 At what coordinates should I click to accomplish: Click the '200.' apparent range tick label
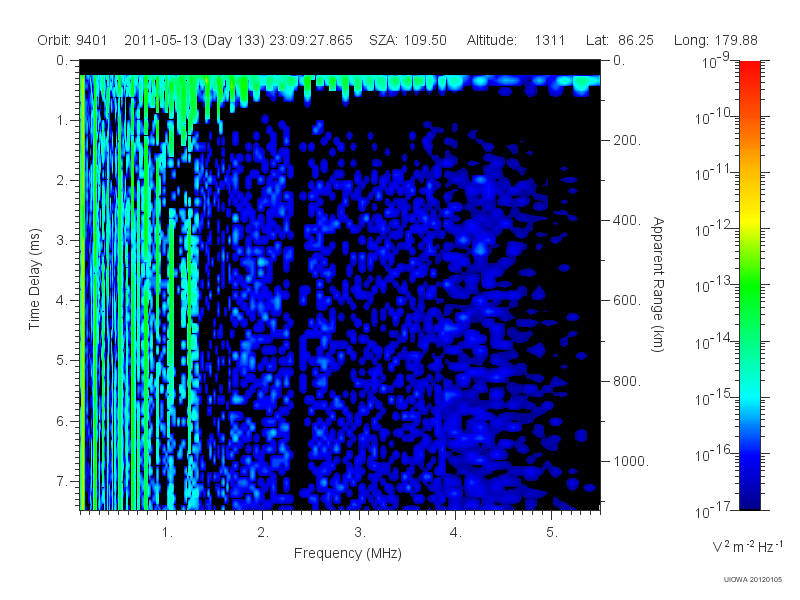pyautogui.click(x=627, y=140)
